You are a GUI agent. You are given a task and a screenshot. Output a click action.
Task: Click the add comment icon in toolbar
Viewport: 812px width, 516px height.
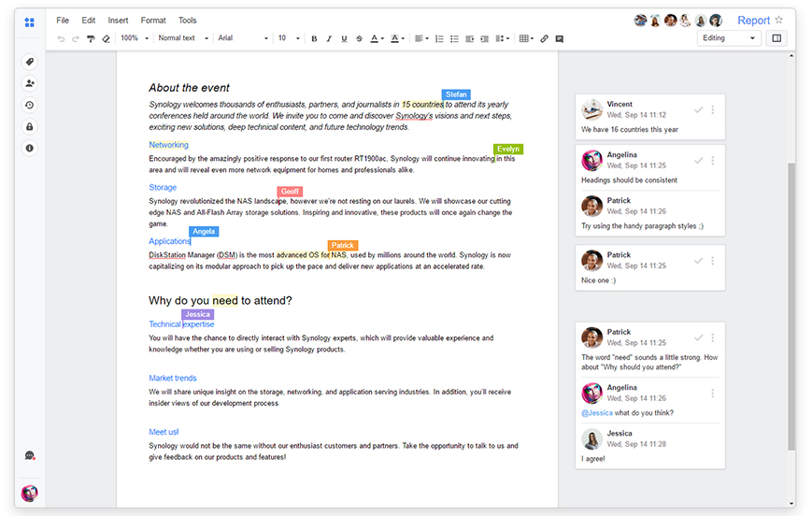click(x=560, y=39)
